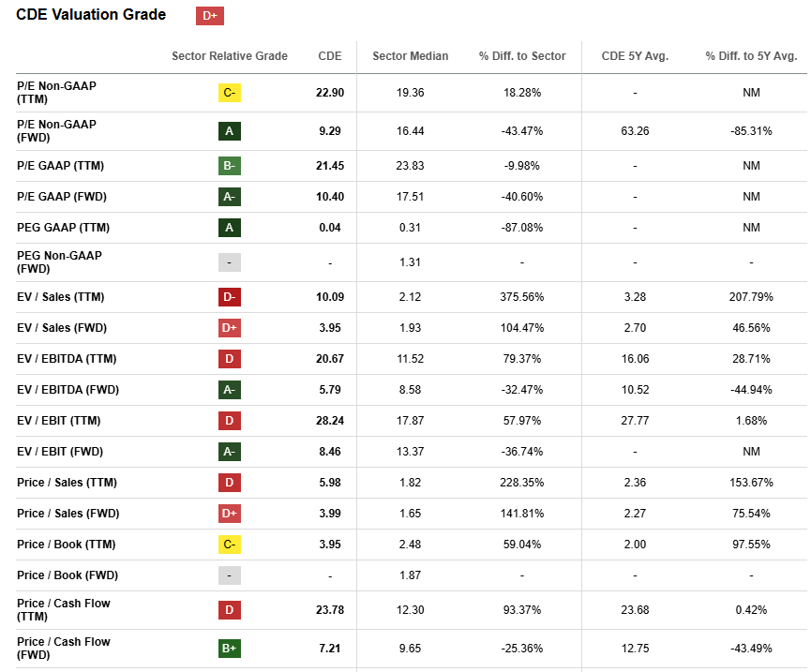Click the 0.42% five-year difference value

tap(752, 610)
